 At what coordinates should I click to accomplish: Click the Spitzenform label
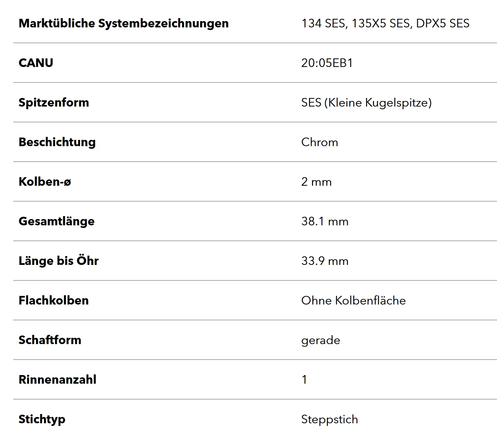point(54,103)
